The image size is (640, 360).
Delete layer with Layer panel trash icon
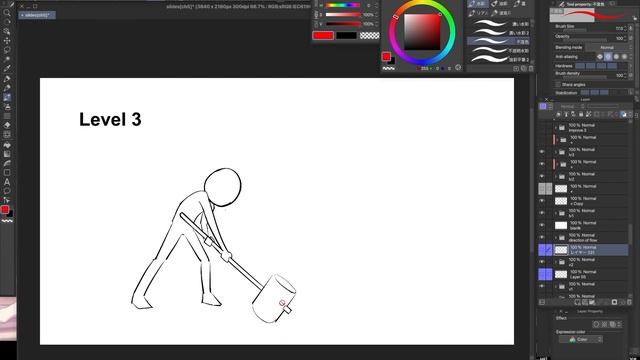click(629, 302)
